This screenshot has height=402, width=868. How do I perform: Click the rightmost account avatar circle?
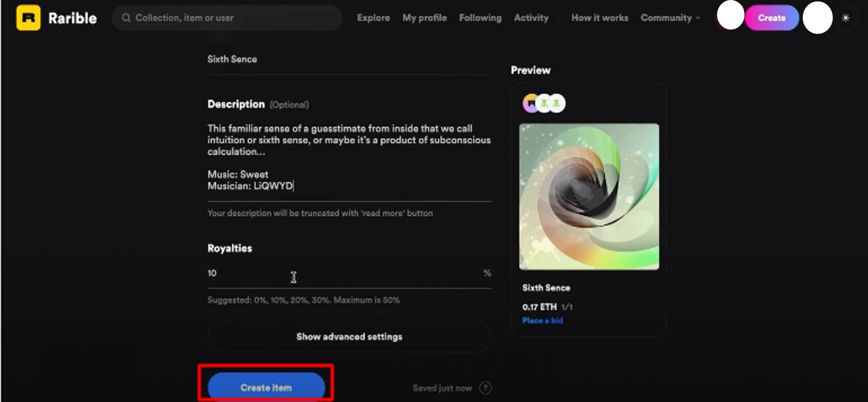[x=817, y=18]
